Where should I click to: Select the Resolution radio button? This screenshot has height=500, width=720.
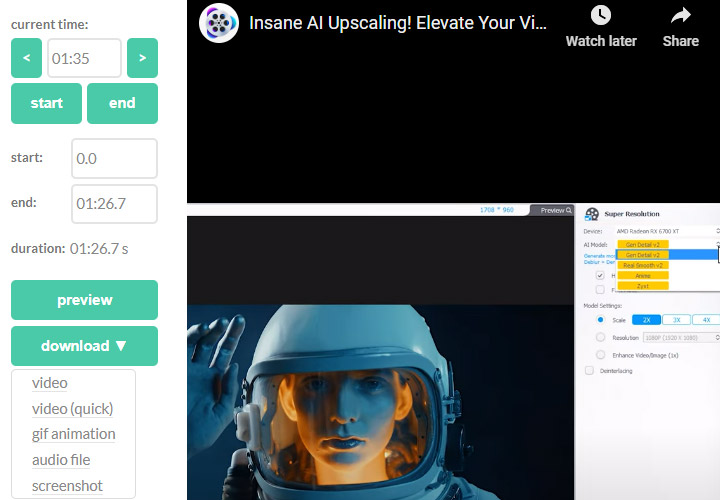pos(600,337)
